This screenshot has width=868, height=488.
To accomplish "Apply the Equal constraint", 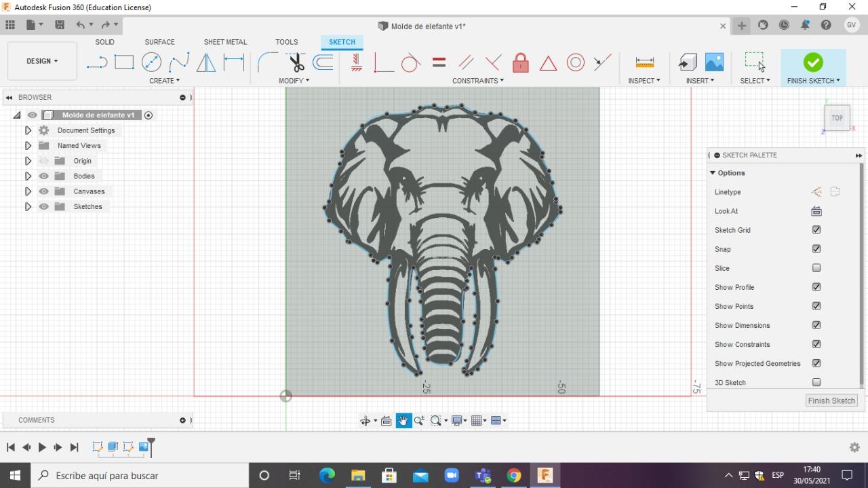I will point(439,62).
